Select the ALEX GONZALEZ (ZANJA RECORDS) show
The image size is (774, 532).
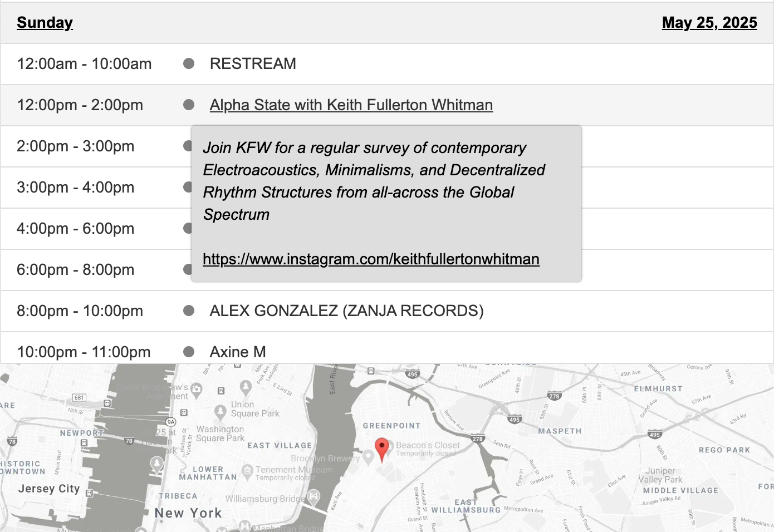click(346, 311)
